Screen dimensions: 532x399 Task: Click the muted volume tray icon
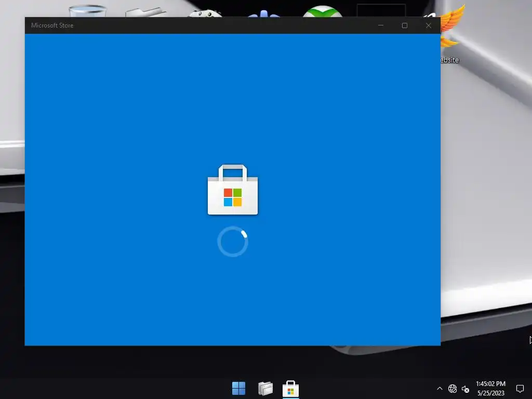(465, 389)
